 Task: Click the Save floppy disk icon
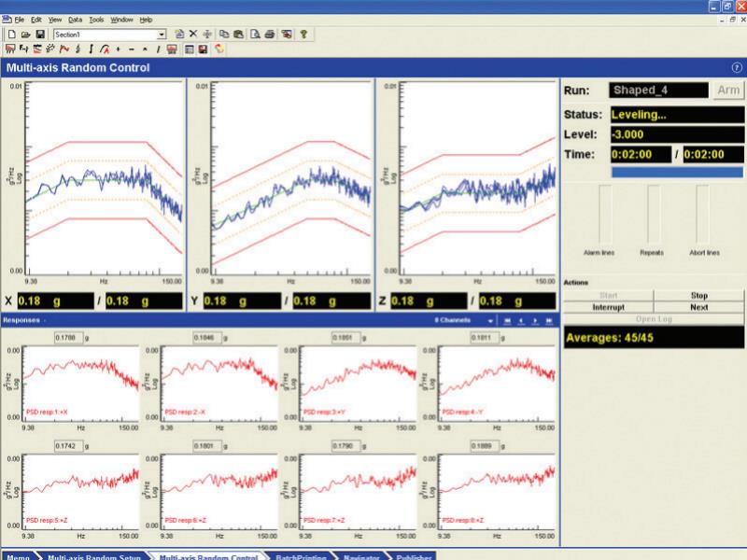(x=40, y=35)
